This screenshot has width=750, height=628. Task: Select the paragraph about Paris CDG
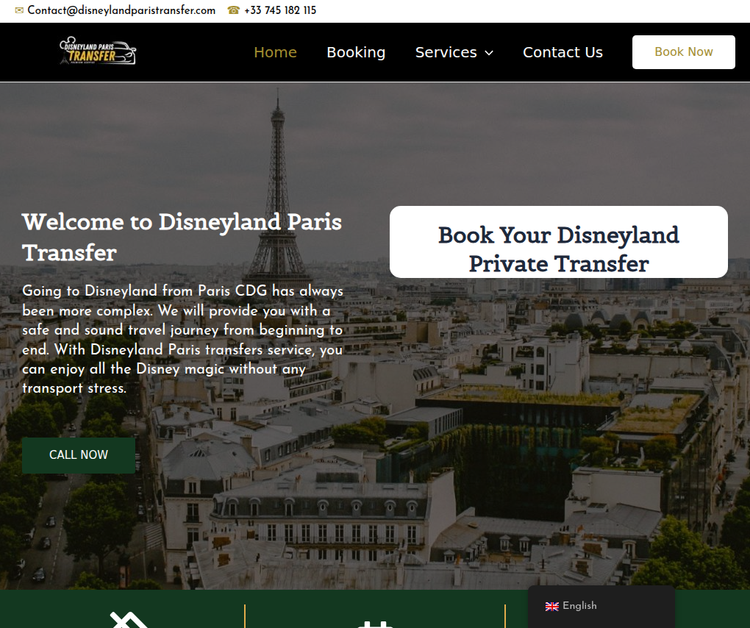183,339
